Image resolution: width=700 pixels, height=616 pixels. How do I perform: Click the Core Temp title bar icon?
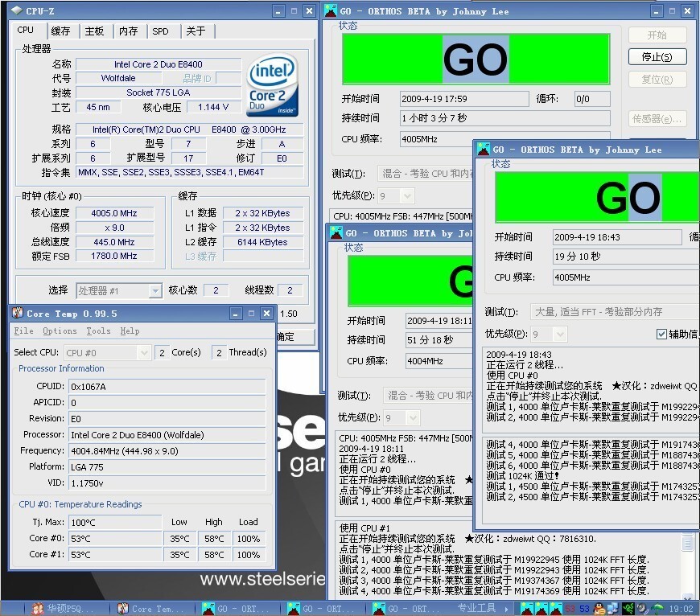17,314
